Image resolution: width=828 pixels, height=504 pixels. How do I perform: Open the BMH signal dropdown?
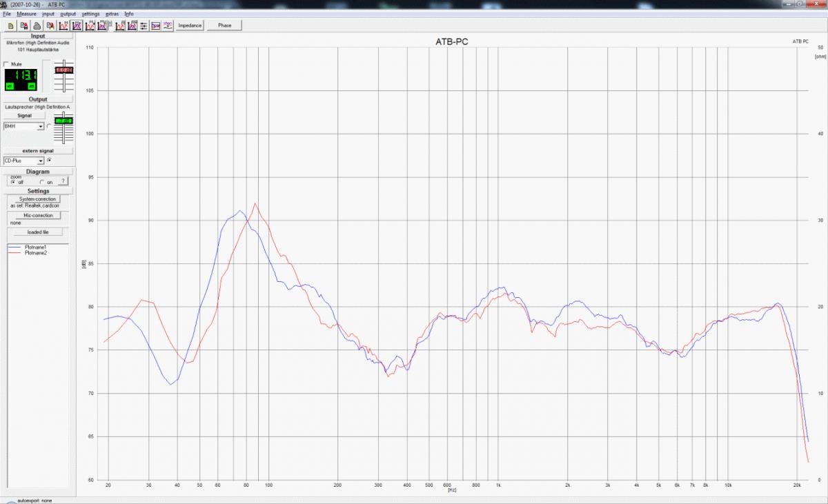pyautogui.click(x=41, y=127)
